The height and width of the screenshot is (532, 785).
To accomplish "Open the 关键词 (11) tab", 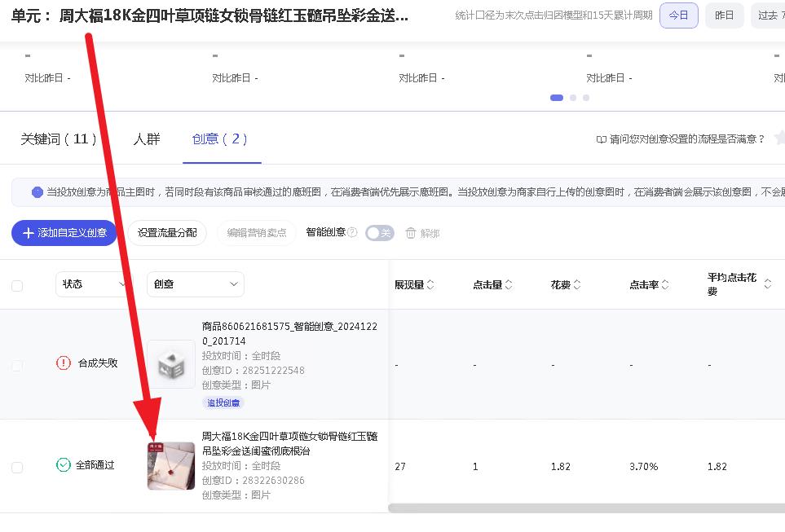I will pyautogui.click(x=59, y=138).
